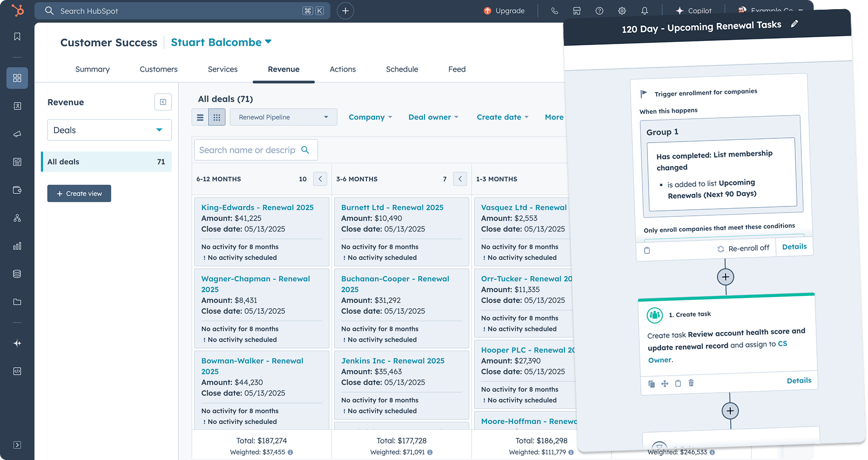Open King-Edwards - Renewal 2025 deal
Image resolution: width=868 pixels, height=460 pixels.
(x=257, y=208)
